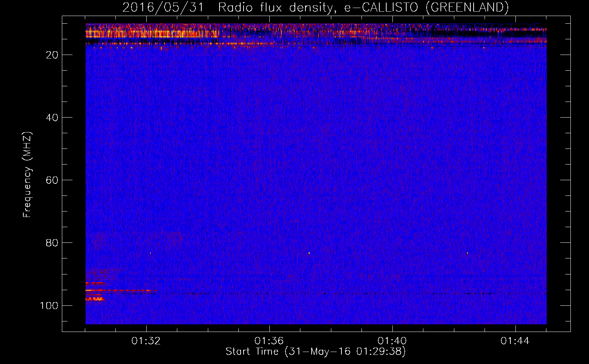The width and height of the screenshot is (589, 364).
Task: Click the bright yellow spot near 01:37
Action: point(309,253)
